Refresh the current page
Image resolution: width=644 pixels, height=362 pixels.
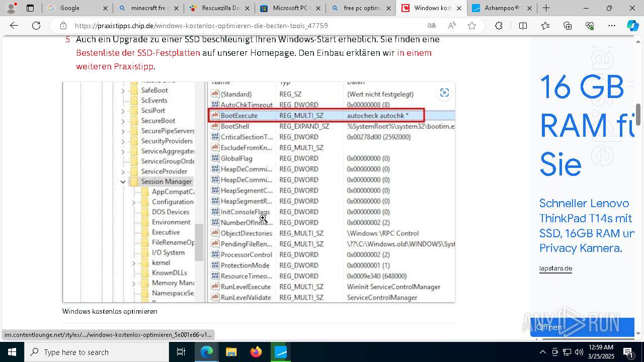[x=36, y=26]
